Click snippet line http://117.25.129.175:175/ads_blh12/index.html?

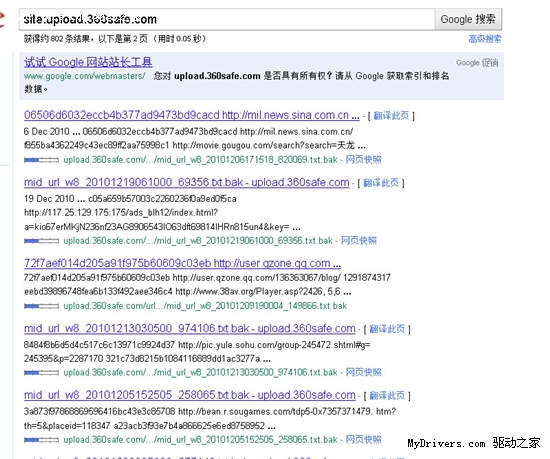coord(121,213)
